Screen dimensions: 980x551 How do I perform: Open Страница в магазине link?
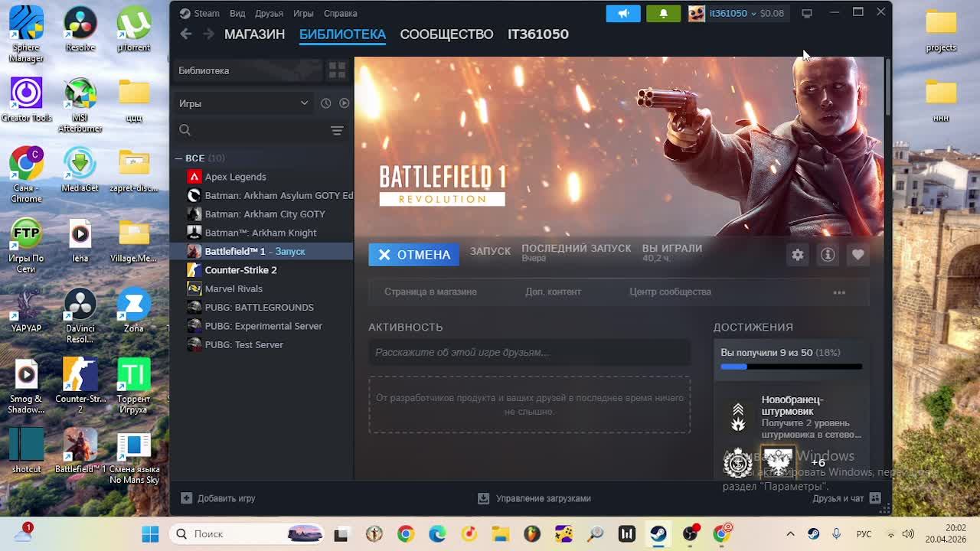(430, 292)
